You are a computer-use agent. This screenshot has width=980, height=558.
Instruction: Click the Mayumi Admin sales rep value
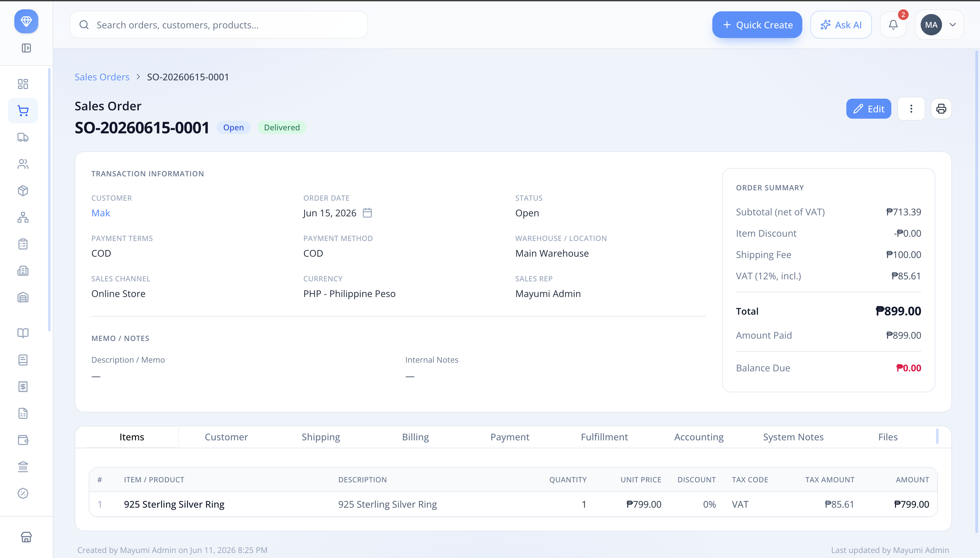pos(548,294)
